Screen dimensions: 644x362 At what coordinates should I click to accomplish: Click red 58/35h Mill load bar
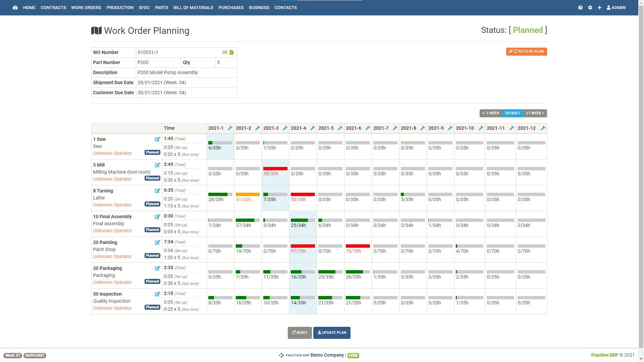tap(275, 169)
